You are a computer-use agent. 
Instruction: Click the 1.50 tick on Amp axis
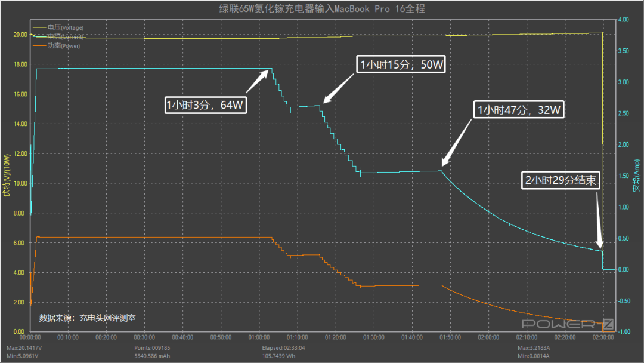(x=624, y=176)
